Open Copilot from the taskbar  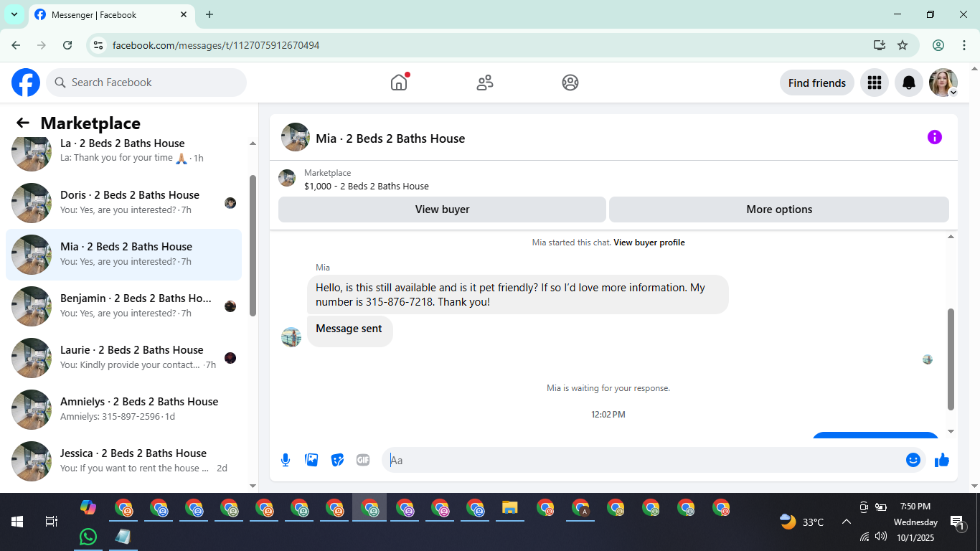pos(88,507)
